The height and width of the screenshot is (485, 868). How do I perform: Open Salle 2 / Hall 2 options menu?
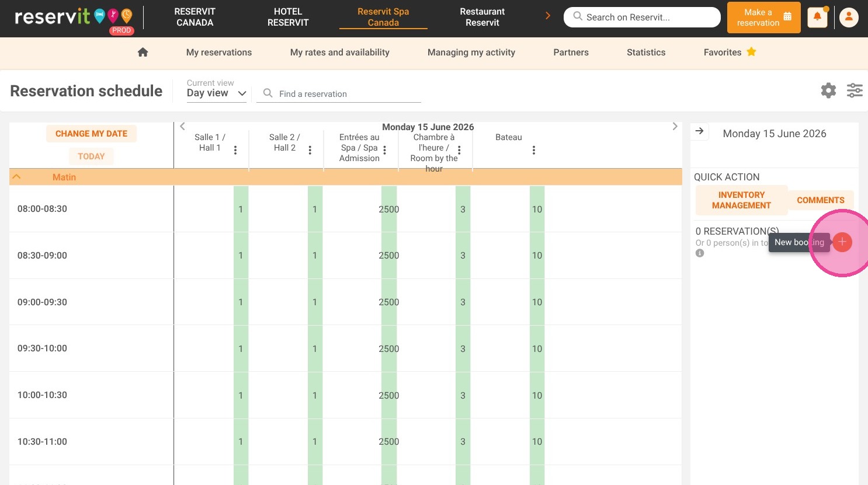tap(310, 150)
